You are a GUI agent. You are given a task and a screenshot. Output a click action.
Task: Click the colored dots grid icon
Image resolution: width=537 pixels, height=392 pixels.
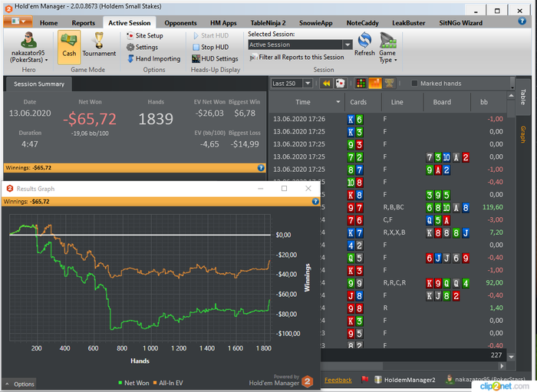coord(361,83)
